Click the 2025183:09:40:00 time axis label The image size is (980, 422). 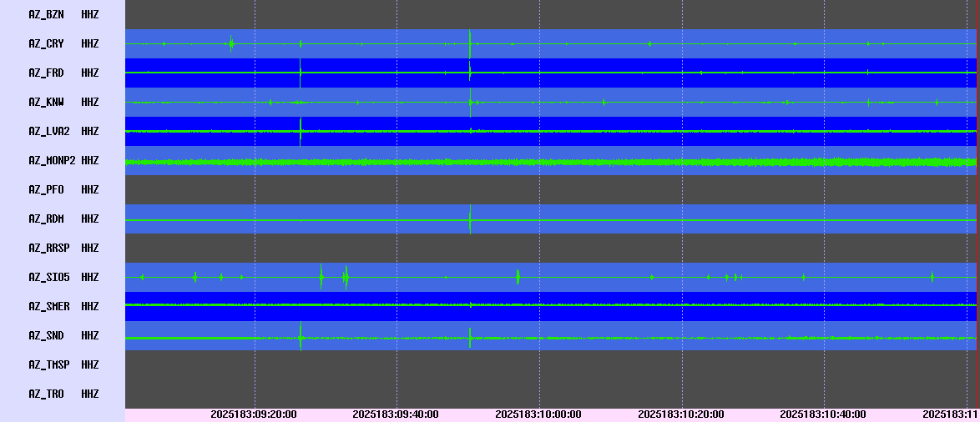click(x=396, y=414)
